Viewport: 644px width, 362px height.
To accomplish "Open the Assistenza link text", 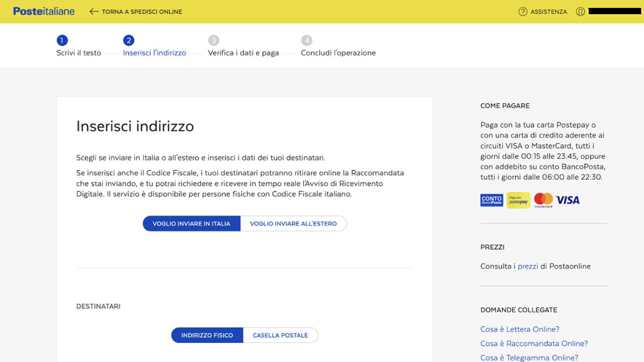I will [x=549, y=11].
